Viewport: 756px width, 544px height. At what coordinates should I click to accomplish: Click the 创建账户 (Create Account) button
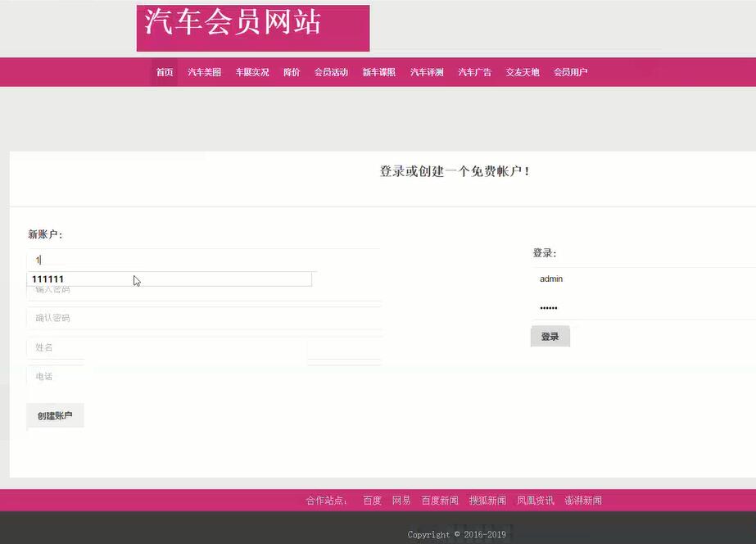55,415
